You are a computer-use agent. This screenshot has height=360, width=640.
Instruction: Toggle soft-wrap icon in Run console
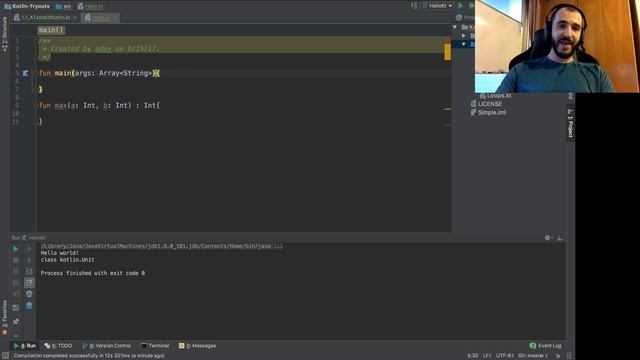29,271
